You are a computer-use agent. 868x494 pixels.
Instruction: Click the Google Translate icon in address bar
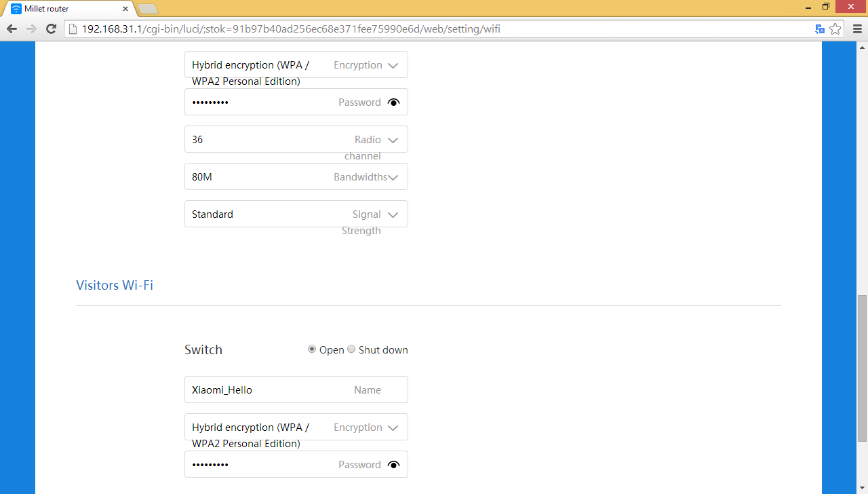[x=820, y=29]
